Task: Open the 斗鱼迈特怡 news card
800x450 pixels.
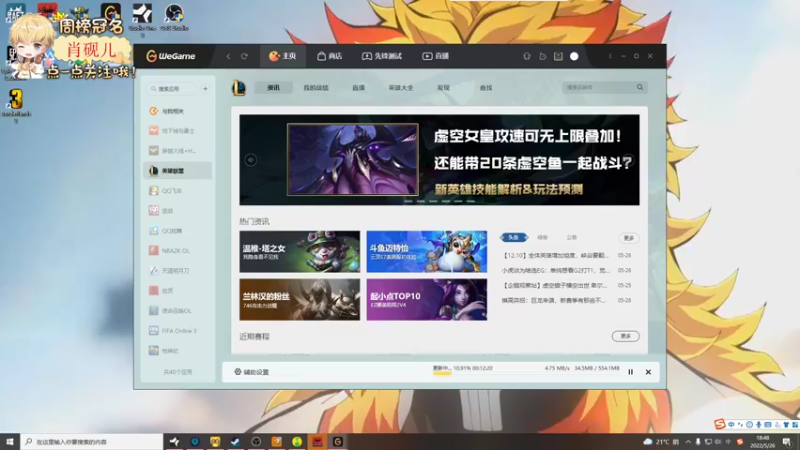Action: [x=427, y=252]
